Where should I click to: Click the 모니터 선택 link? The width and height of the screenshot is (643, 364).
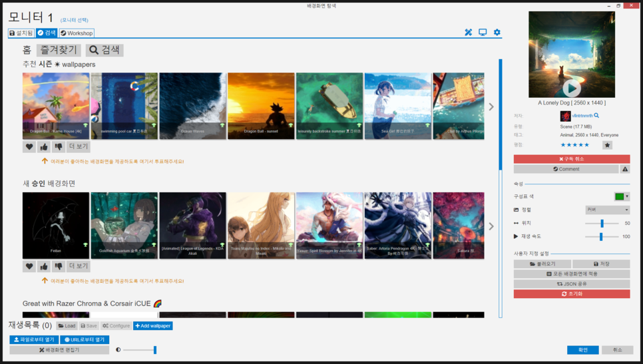[75, 20]
